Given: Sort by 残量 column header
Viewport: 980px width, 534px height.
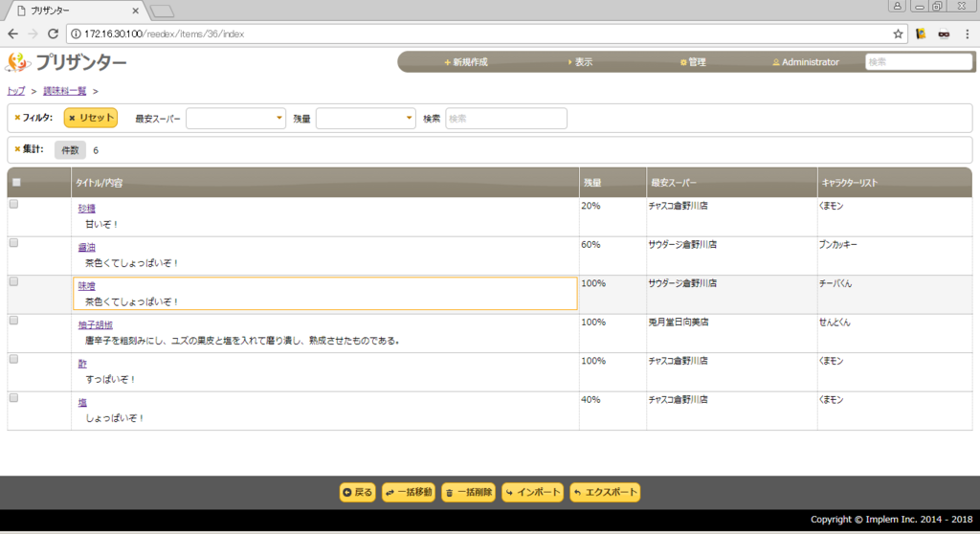Looking at the screenshot, I should tap(612, 183).
